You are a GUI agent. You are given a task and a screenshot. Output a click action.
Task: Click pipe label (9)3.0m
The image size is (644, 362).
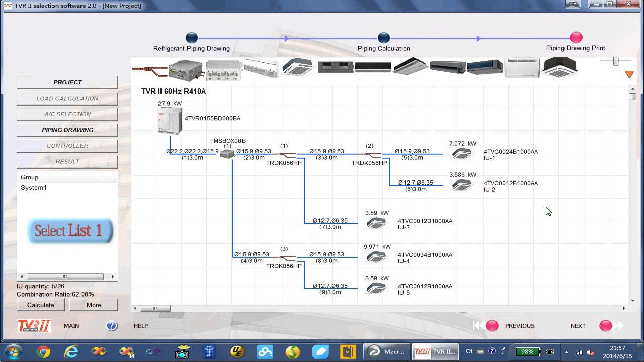[x=330, y=292]
